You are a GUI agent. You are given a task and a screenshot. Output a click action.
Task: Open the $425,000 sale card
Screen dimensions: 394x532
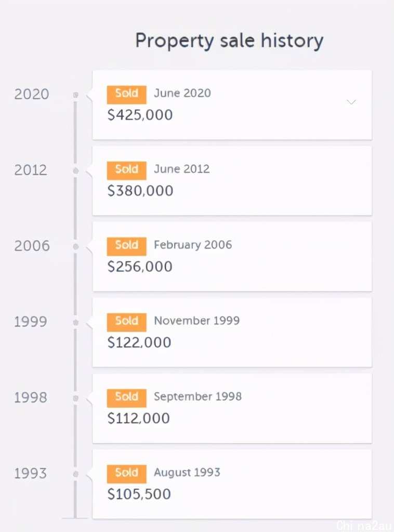coord(232,105)
